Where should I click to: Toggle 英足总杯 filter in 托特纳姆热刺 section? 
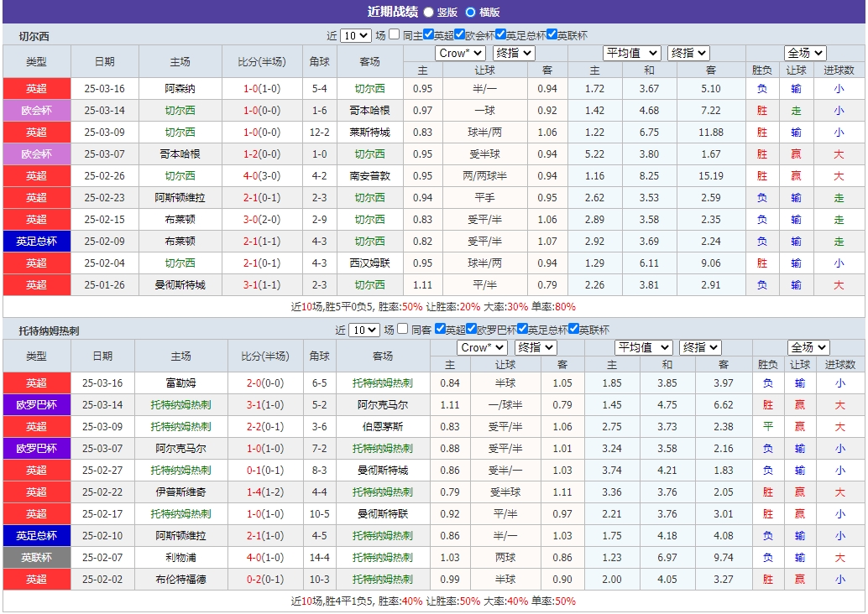(x=520, y=328)
